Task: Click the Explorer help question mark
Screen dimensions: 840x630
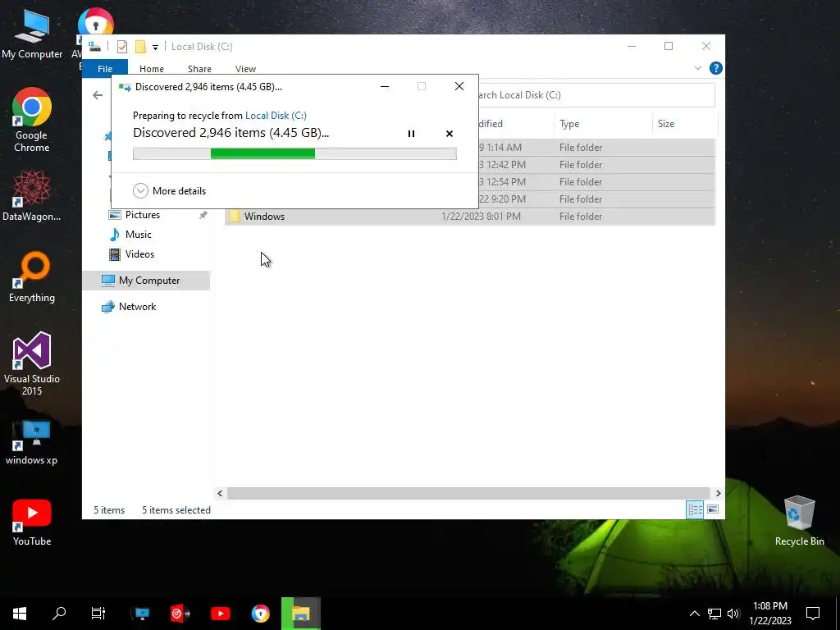Action: pyautogui.click(x=715, y=68)
